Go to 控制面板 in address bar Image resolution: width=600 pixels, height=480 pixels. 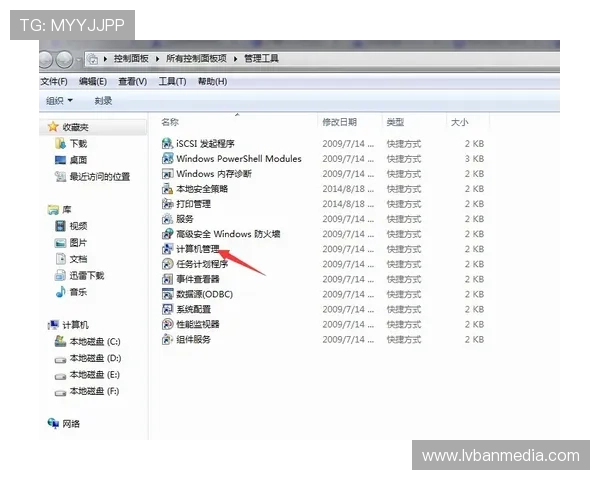[x=131, y=59]
